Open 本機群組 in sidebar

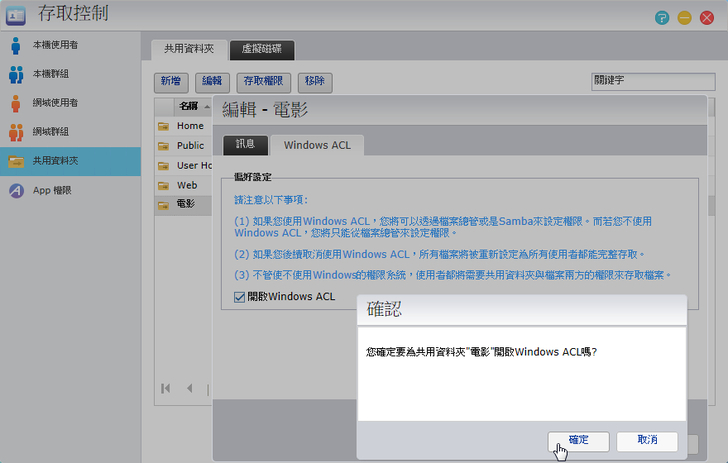[70, 74]
